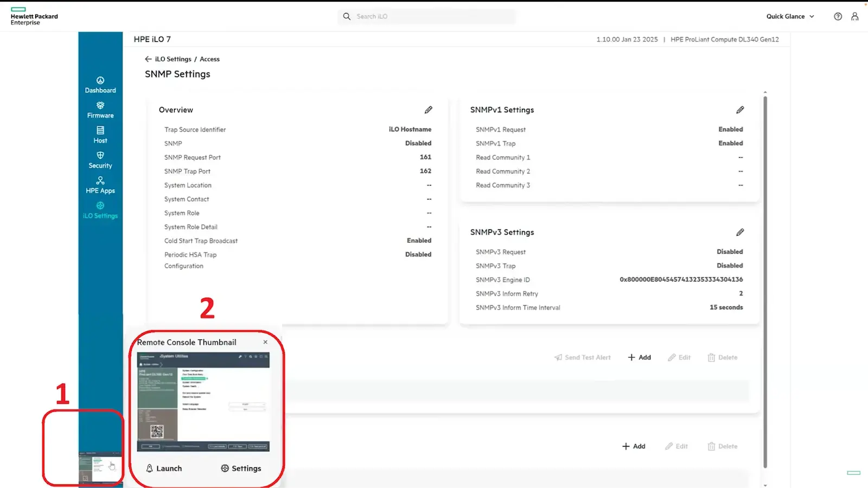Click the SNMPv3 Engine ID value
The width and height of the screenshot is (868, 488).
[x=681, y=279]
